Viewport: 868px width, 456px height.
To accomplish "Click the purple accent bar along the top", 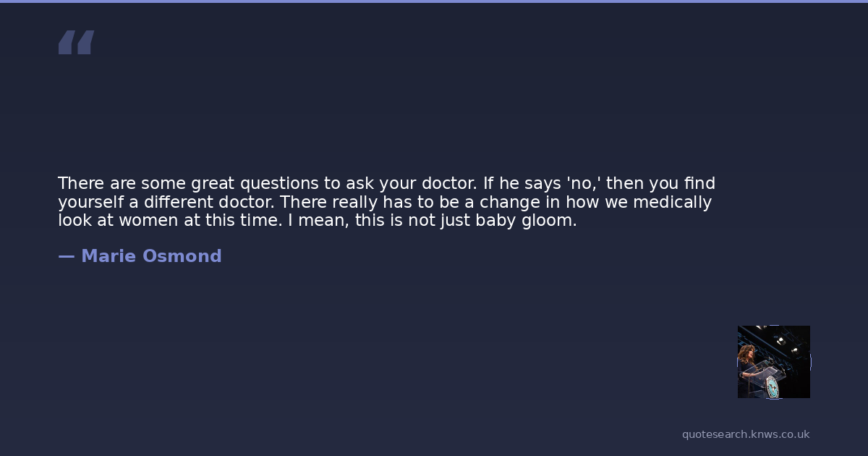I will [x=434, y=1].
